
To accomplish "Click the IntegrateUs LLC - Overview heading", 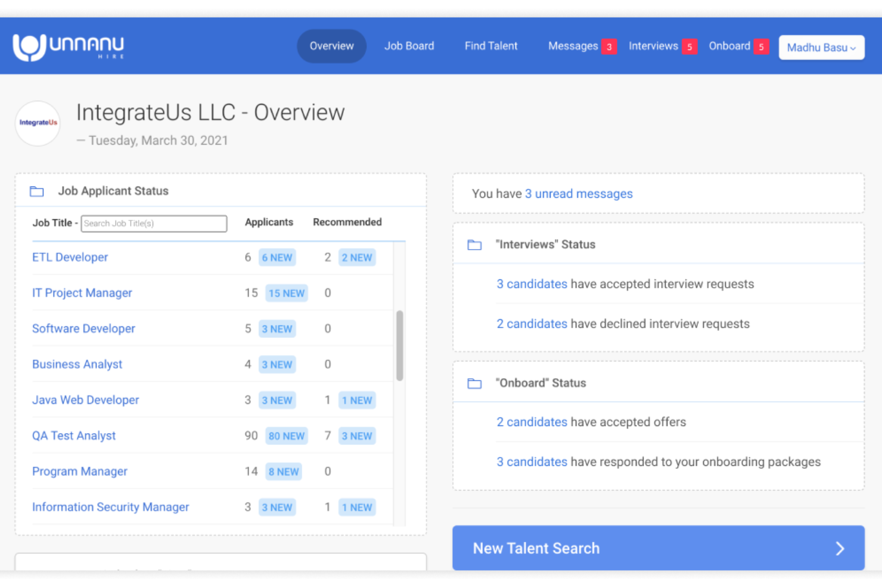I will click(210, 113).
